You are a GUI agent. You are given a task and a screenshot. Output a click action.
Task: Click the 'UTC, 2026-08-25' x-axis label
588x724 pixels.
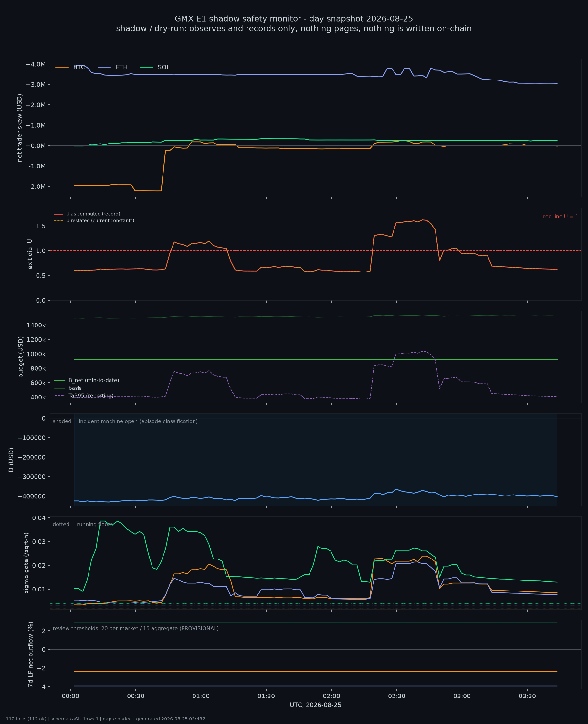point(315,705)
